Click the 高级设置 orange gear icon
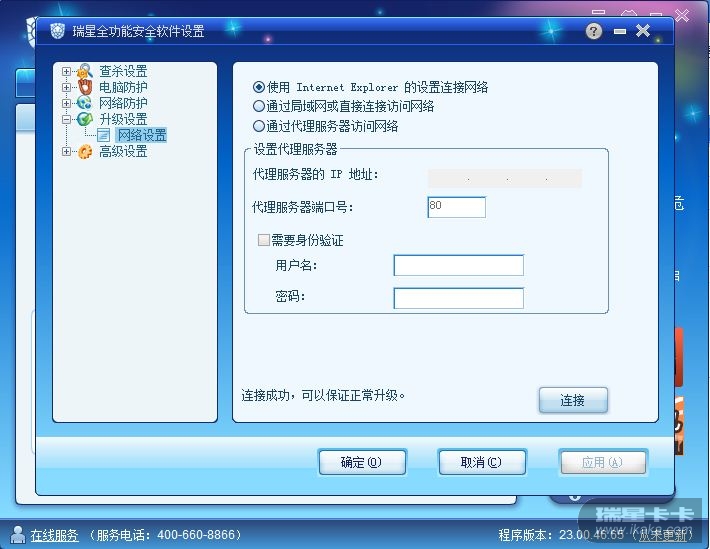 (x=85, y=151)
